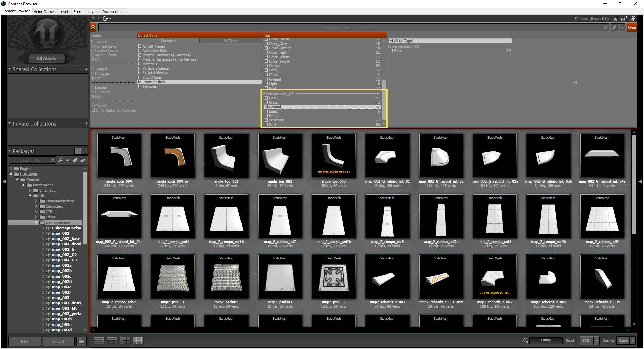Click the package checkmark icon
Viewport: 644px width, 349px height.
pos(83,160)
